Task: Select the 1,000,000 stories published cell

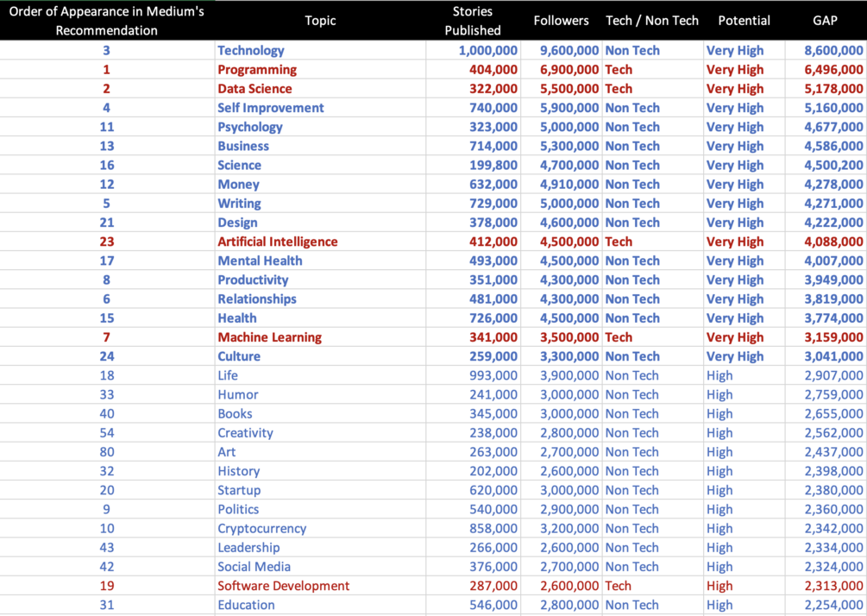Action: tap(488, 51)
